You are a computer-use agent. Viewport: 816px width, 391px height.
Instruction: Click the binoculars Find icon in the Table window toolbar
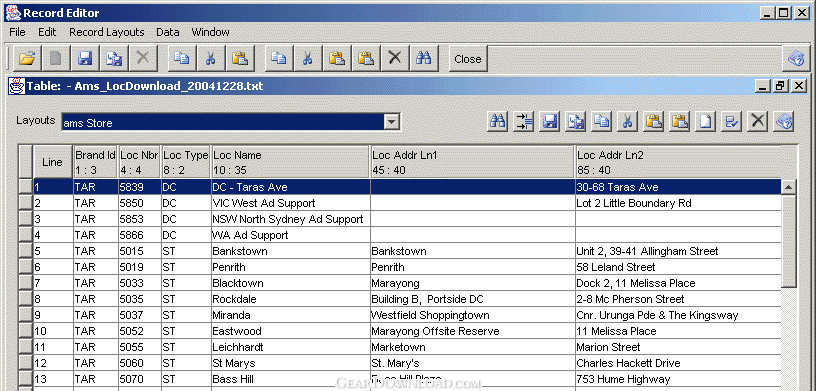(x=499, y=122)
